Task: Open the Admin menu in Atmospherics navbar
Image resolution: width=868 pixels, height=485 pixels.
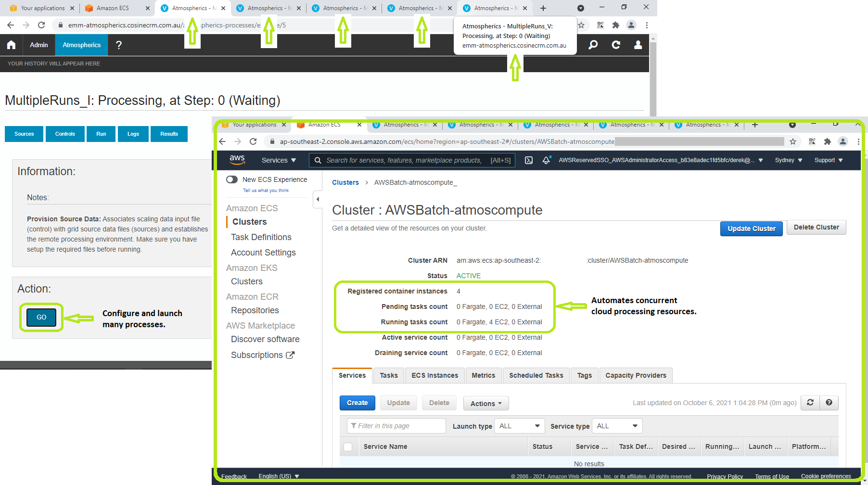Action: point(39,45)
